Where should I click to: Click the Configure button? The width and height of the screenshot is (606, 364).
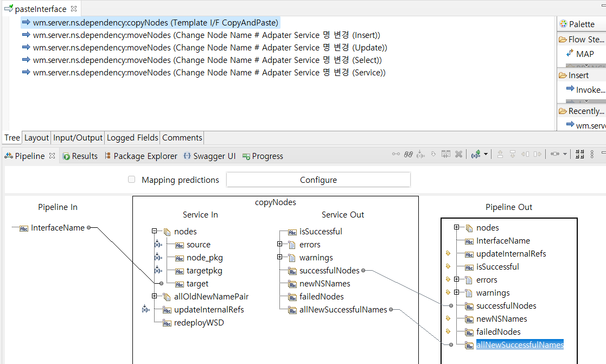tap(318, 180)
